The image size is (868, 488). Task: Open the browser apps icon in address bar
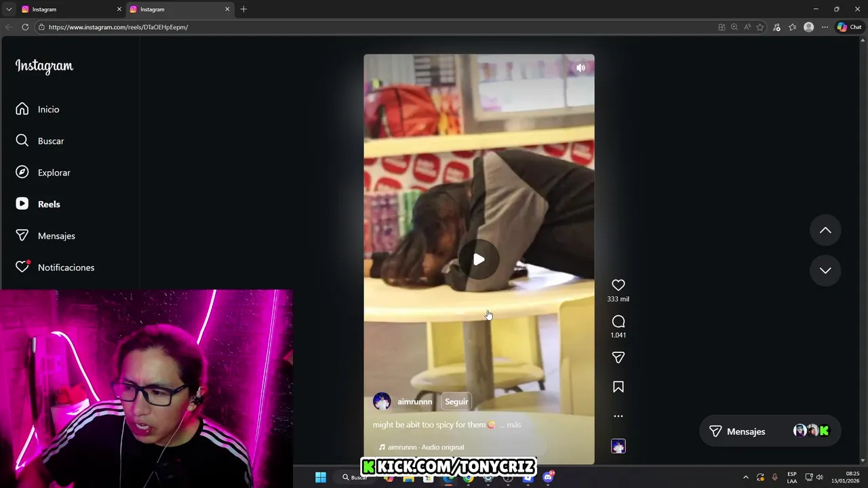722,27
